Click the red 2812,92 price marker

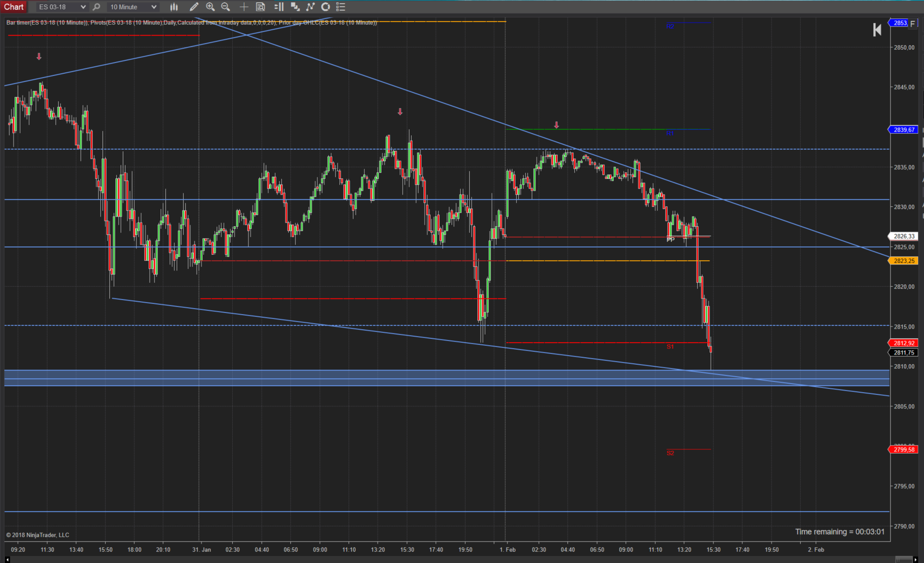[902, 343]
